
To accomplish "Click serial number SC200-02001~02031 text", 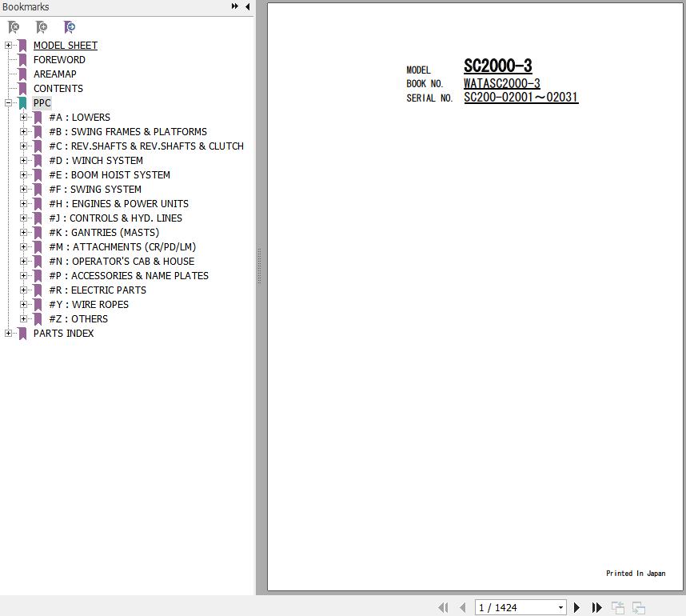I will pos(521,97).
